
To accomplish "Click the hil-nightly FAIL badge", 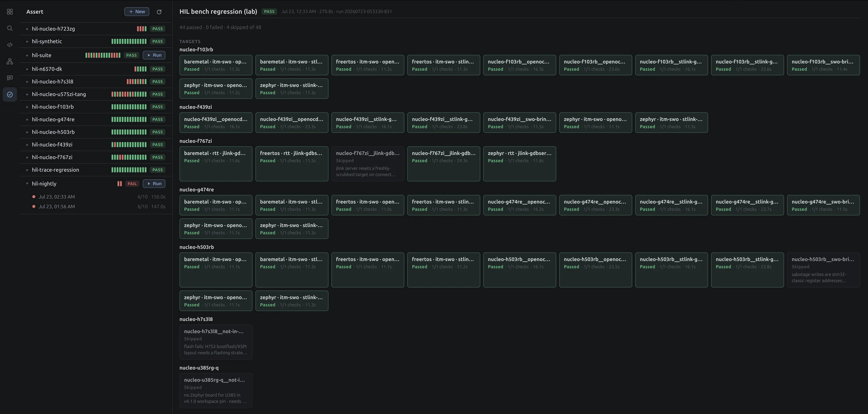I will coord(132,184).
